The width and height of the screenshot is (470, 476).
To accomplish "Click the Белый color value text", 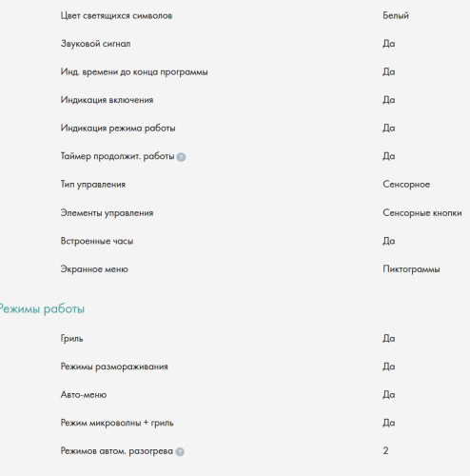I will tap(396, 15).
